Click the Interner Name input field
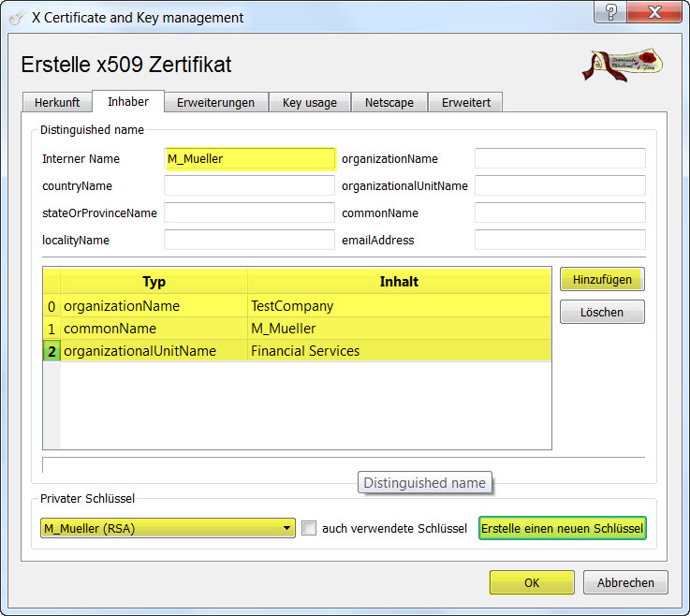This screenshot has width=690, height=616. click(249, 159)
